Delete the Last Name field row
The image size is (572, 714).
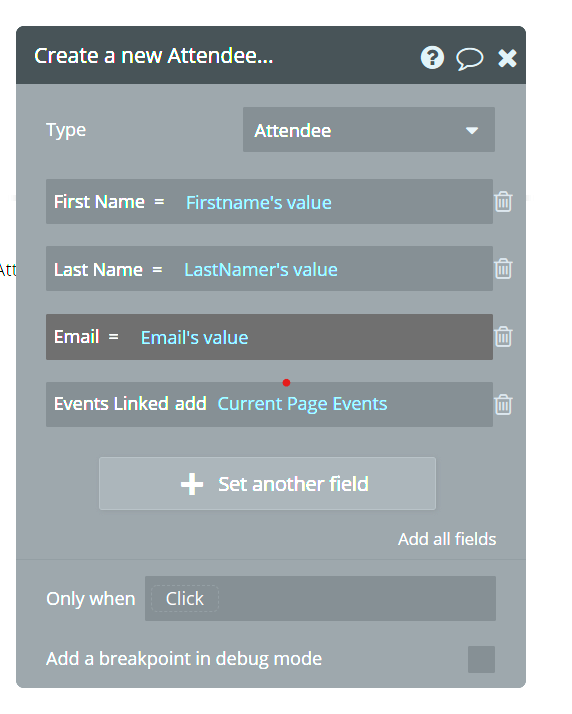[x=503, y=268]
